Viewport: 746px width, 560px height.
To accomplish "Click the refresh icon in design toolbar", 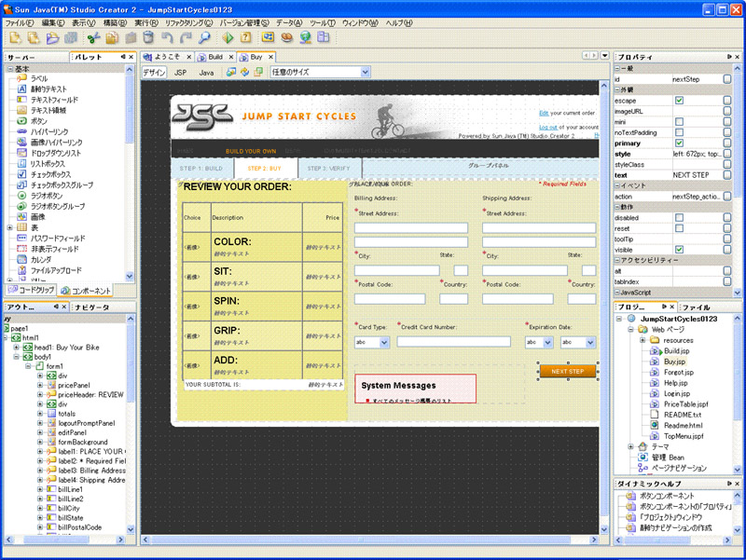I will pos(244,72).
